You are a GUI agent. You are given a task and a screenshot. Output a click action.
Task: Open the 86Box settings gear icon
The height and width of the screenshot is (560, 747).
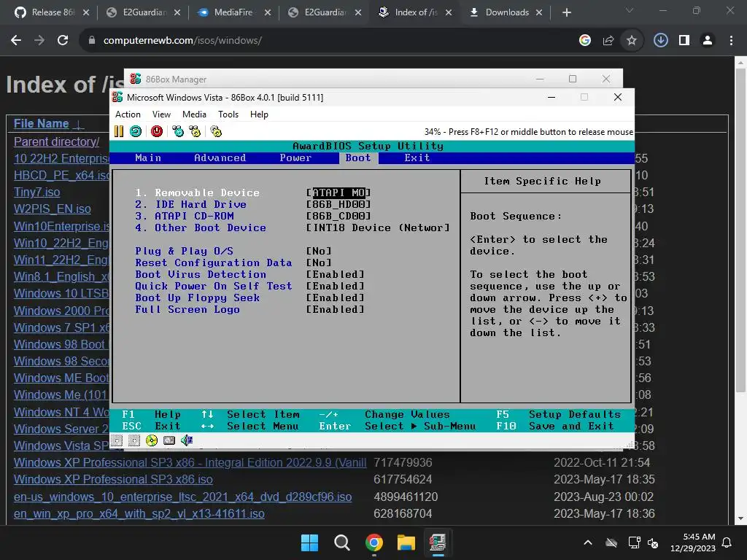(x=216, y=131)
